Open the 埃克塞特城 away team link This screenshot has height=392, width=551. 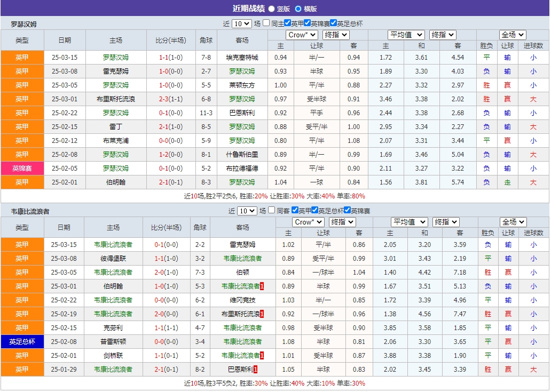[242, 57]
